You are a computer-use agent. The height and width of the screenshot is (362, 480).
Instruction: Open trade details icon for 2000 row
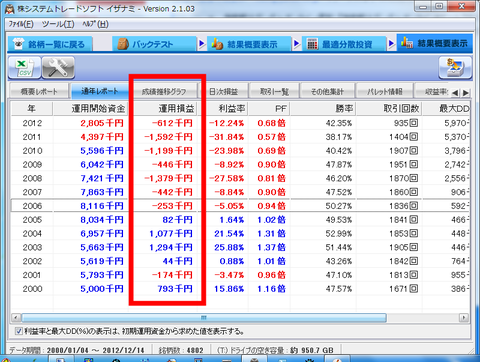click(x=413, y=288)
